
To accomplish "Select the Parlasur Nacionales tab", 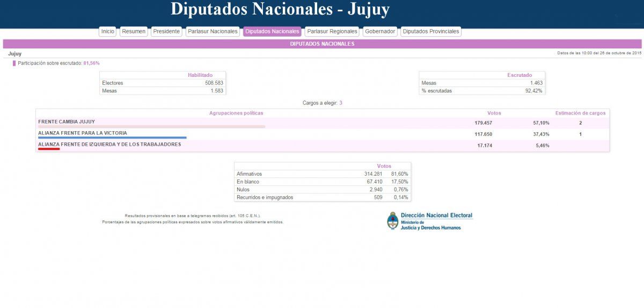I will [x=213, y=32].
